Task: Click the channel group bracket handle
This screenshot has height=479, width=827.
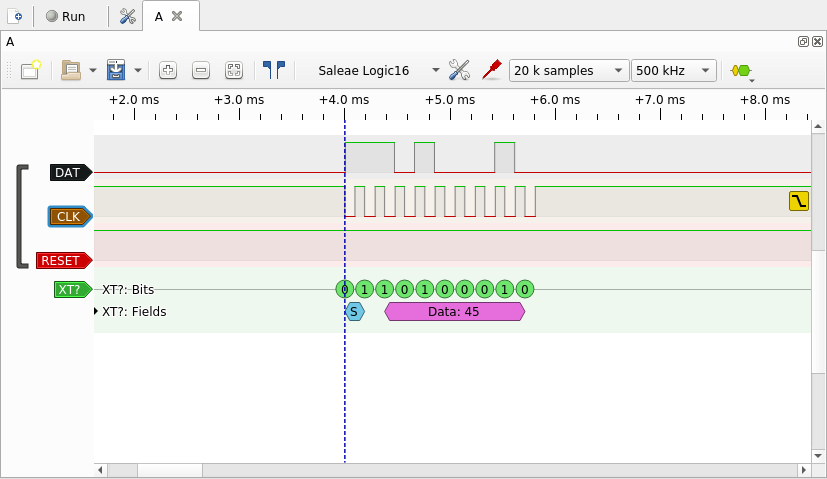Action: click(22, 217)
